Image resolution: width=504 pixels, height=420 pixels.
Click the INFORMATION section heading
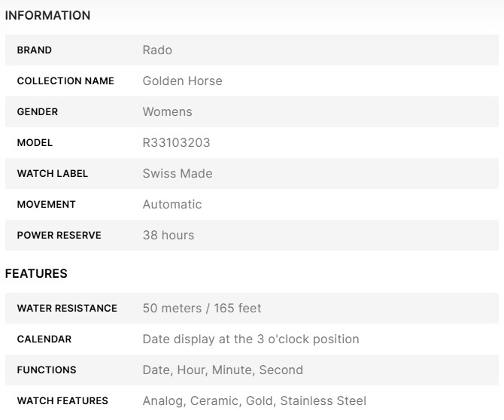coord(47,15)
